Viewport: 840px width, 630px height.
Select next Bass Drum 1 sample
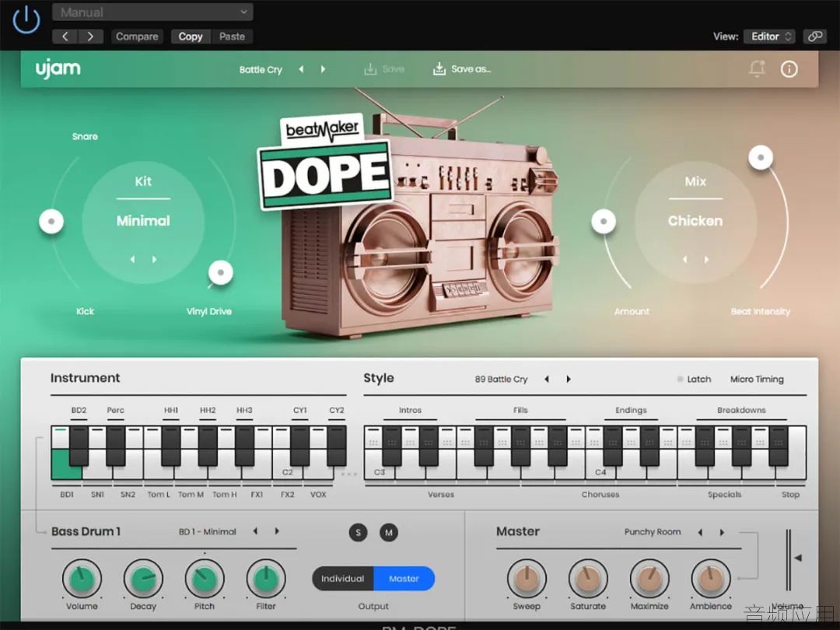coord(277,531)
